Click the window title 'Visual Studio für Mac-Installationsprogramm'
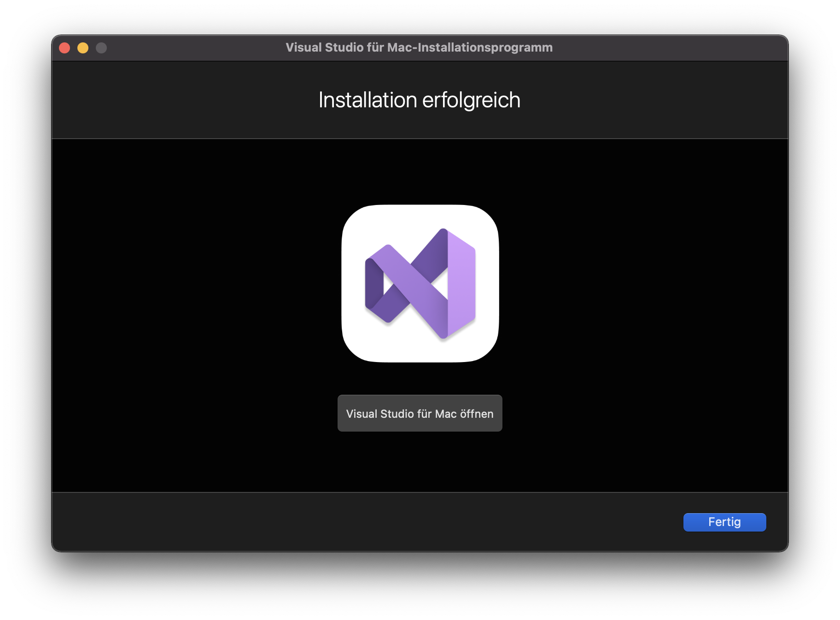This screenshot has width=840, height=620. (x=419, y=47)
